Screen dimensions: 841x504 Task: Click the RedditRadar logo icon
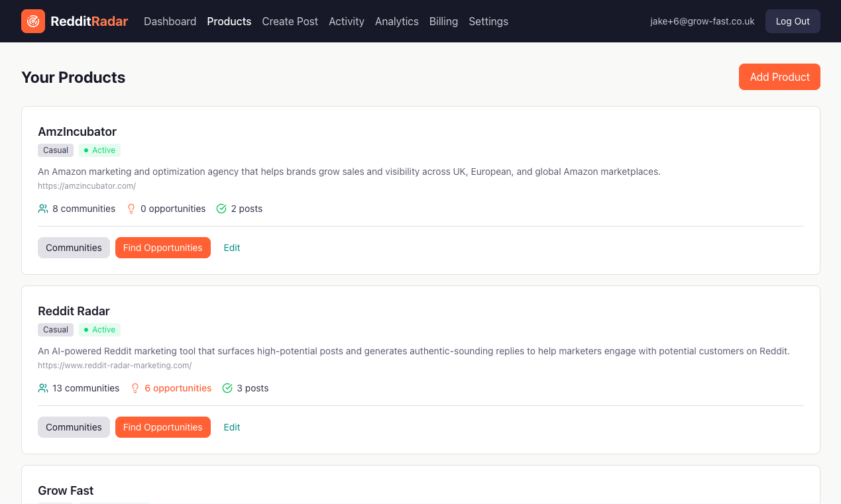pyautogui.click(x=32, y=21)
